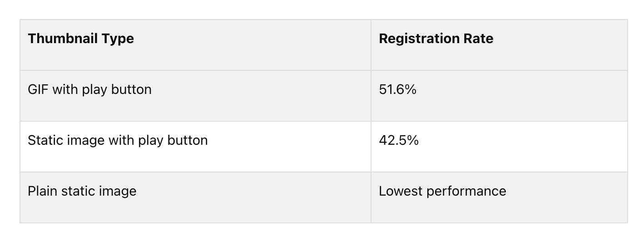Click the "Lowest performance" cell
Viewport: 644px width, 236px height.
point(442,191)
